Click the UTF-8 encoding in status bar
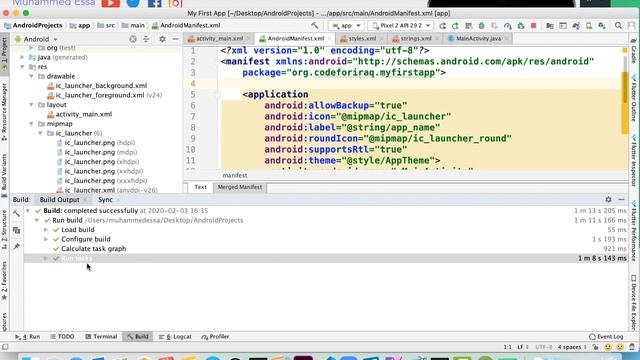Viewport: 640px width, 360px height. click(x=543, y=347)
